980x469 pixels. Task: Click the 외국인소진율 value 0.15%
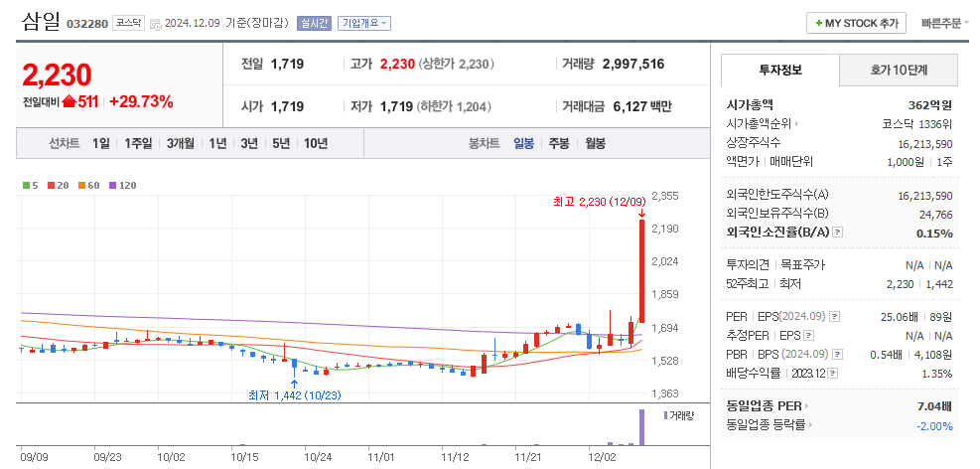click(x=935, y=234)
